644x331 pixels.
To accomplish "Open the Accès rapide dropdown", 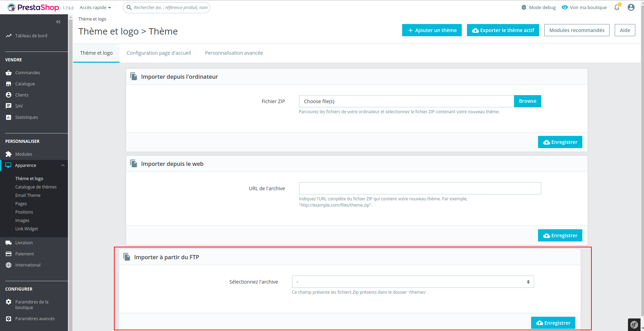I will (95, 7).
